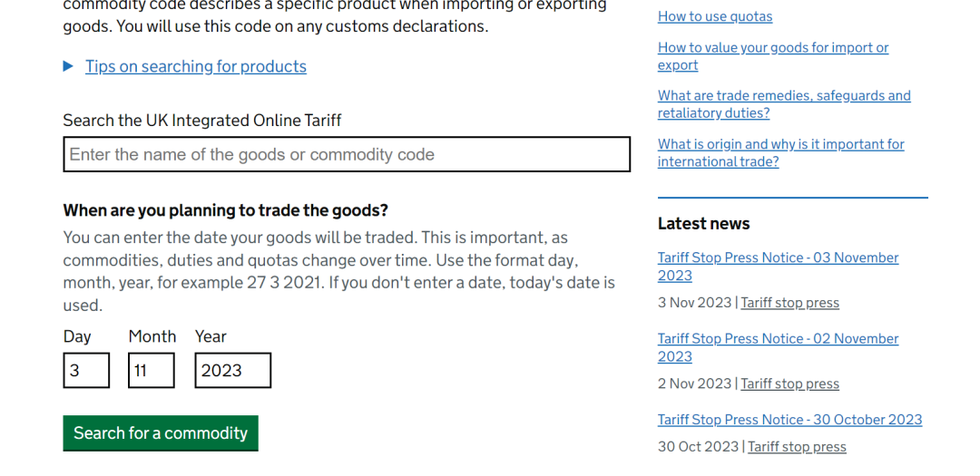Image resolution: width=980 pixels, height=476 pixels.
Task: Open Tariff Stop Press Notice 03 November
Action: coord(779,267)
